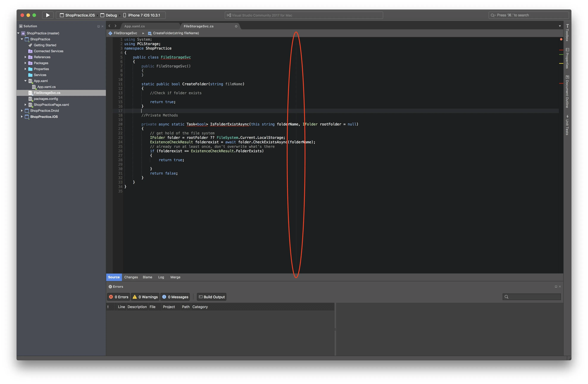
Task: Open the Unit Tests side panel
Action: pyautogui.click(x=567, y=125)
